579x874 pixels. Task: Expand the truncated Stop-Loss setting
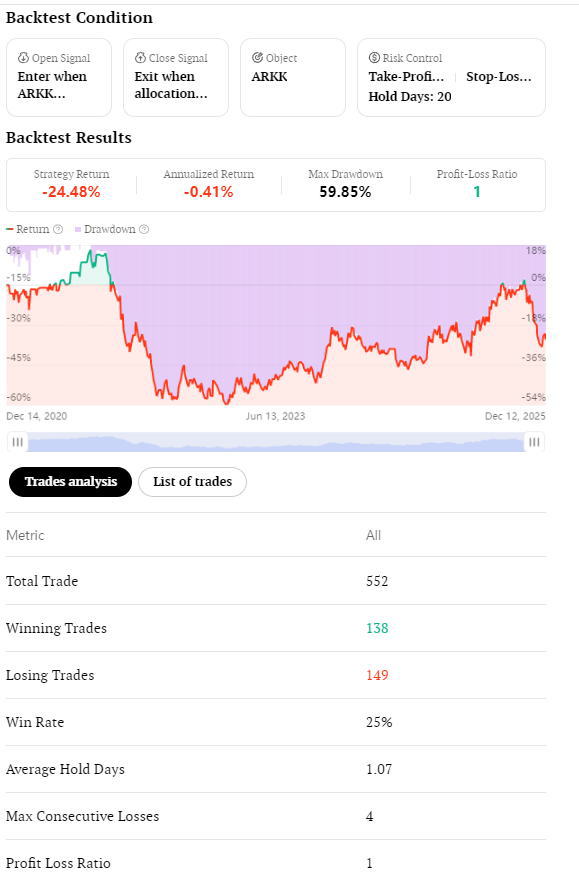coord(499,76)
